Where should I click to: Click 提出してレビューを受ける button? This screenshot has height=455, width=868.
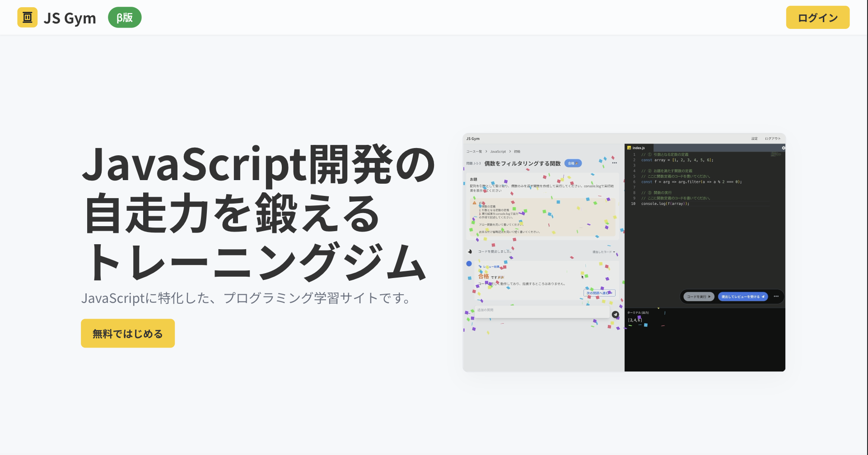[x=743, y=297]
